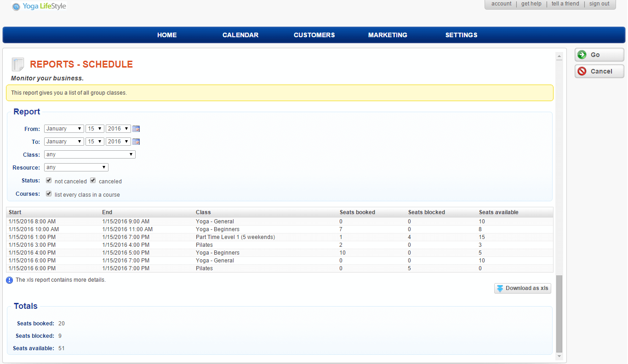This screenshot has width=628, height=364.
Task: Click the Yoga LifeStyle logo
Action: tap(39, 6)
